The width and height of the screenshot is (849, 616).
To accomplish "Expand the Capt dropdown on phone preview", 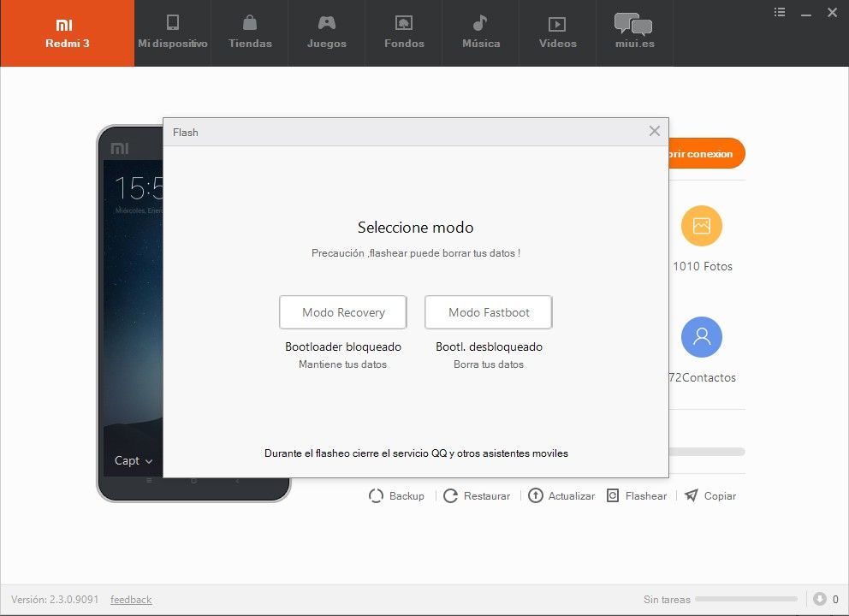I will tap(134, 460).
